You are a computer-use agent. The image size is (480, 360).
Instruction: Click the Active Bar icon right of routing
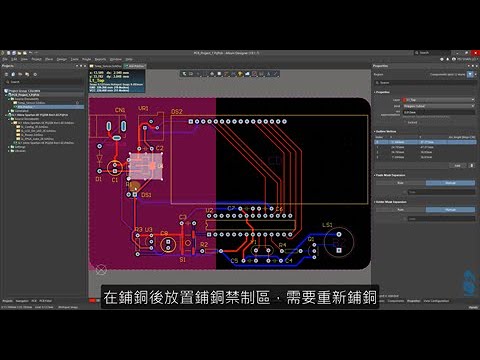233,74
